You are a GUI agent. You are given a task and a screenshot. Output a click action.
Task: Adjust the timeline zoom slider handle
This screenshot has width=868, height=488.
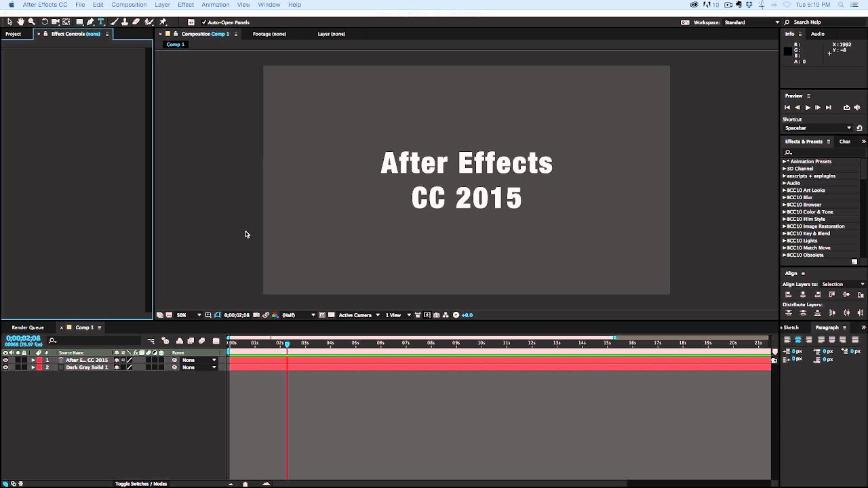[245, 484]
